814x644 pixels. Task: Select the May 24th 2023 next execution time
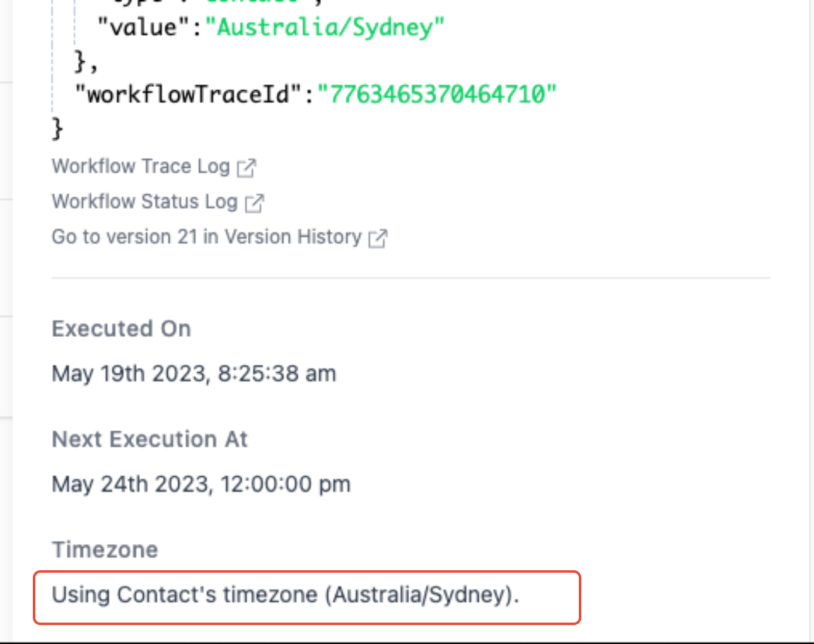(201, 484)
